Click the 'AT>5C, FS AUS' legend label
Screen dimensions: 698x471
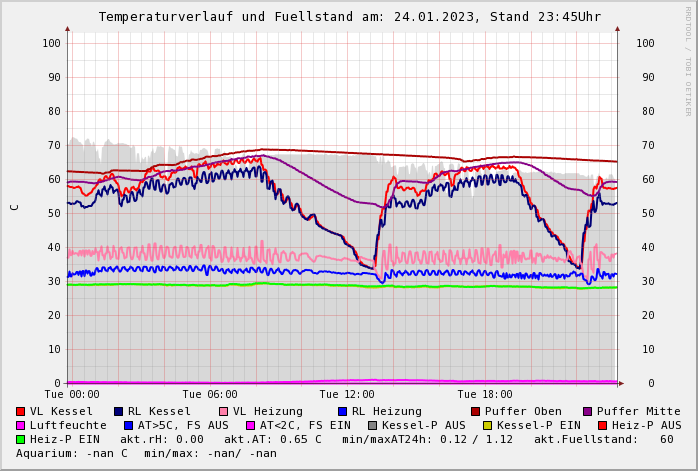[183, 425]
